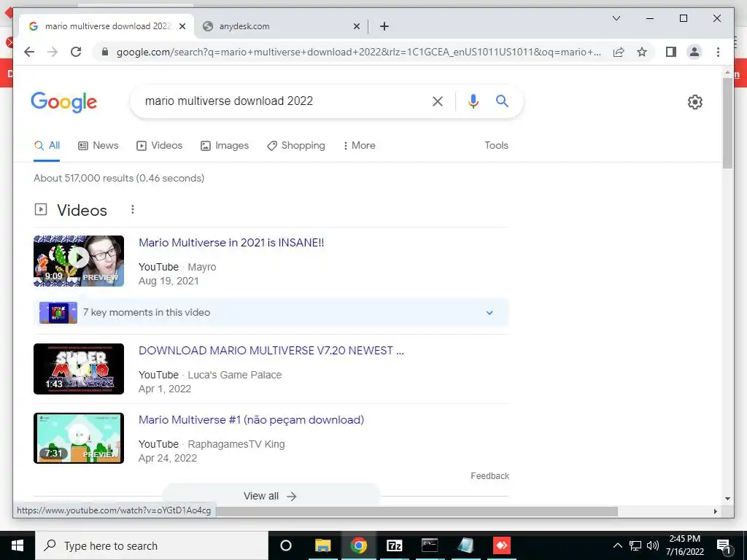Select the All results filter
Image resolution: width=747 pixels, height=560 pixels.
pyautogui.click(x=47, y=146)
